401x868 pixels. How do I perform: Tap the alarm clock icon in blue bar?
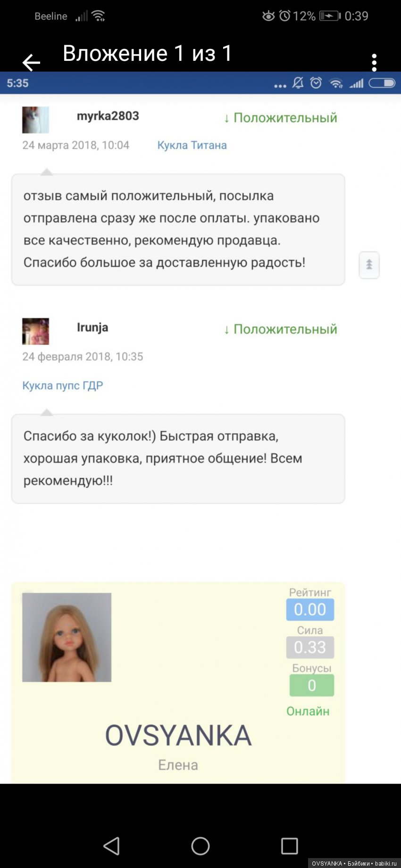coord(316,83)
